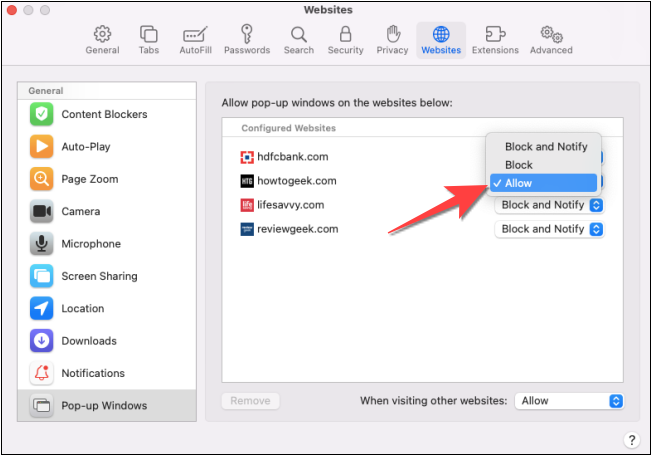Click the Pop-up Windows sidebar icon
This screenshot has width=654, height=458.
pos(41,405)
